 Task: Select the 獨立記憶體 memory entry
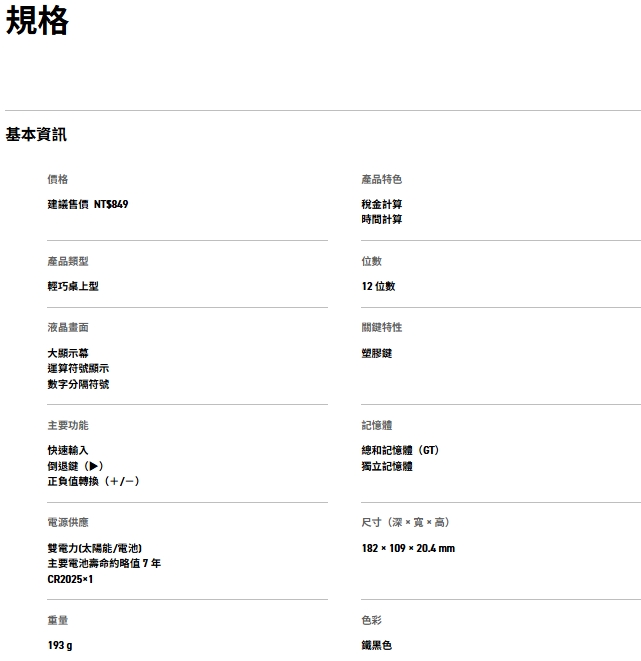[387, 466]
